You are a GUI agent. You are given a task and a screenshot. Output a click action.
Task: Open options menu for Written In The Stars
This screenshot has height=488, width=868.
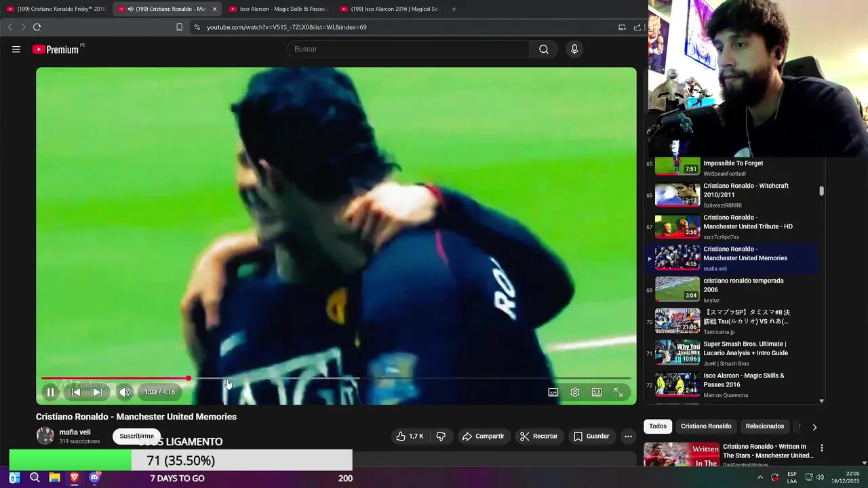pyautogui.click(x=822, y=448)
